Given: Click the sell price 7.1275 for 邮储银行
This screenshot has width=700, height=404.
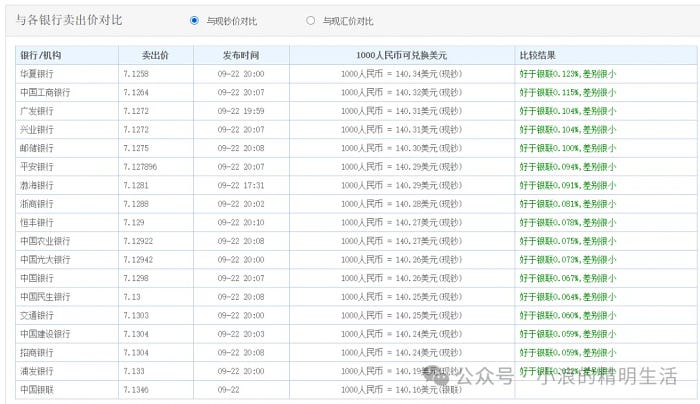Looking at the screenshot, I should [x=136, y=148].
